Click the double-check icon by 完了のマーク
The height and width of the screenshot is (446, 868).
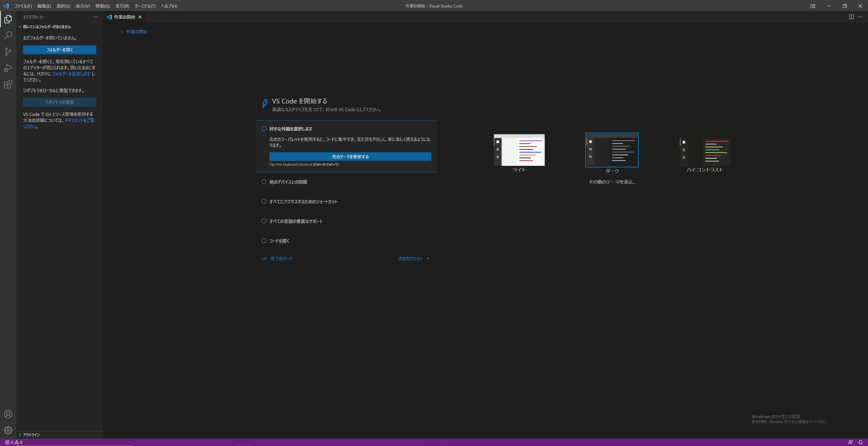[x=264, y=259]
